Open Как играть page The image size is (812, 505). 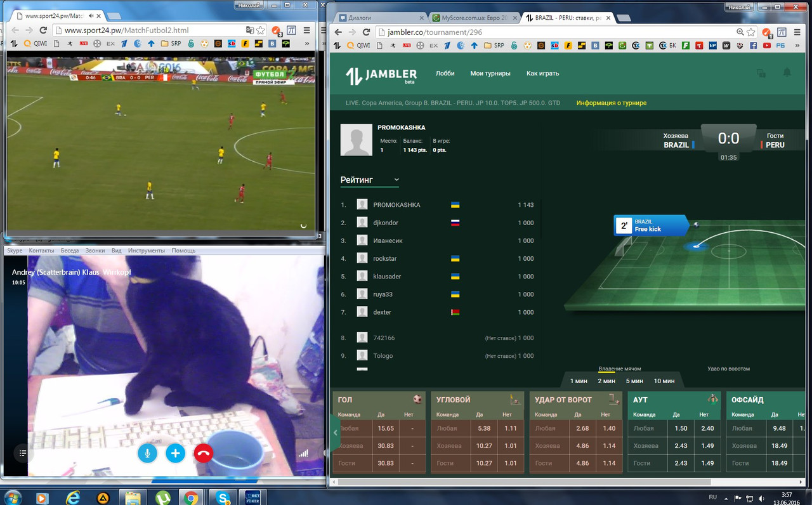tap(543, 73)
